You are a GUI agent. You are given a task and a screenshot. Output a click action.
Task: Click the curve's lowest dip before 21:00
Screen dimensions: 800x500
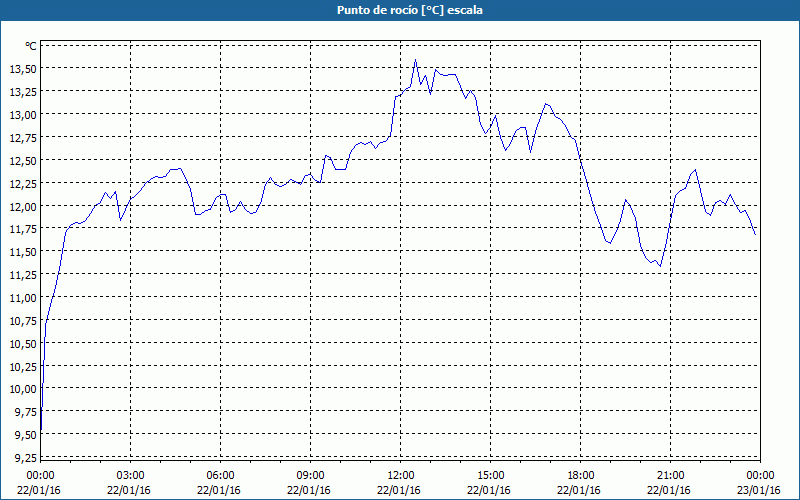660,266
